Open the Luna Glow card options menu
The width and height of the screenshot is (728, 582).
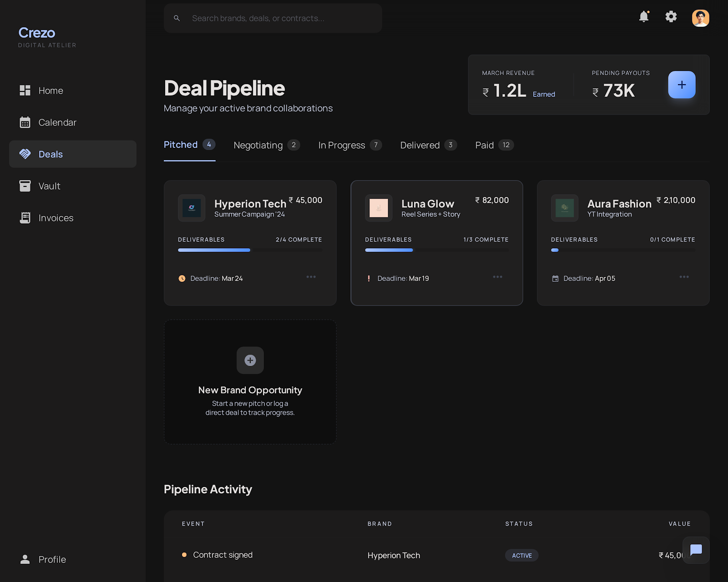(498, 277)
